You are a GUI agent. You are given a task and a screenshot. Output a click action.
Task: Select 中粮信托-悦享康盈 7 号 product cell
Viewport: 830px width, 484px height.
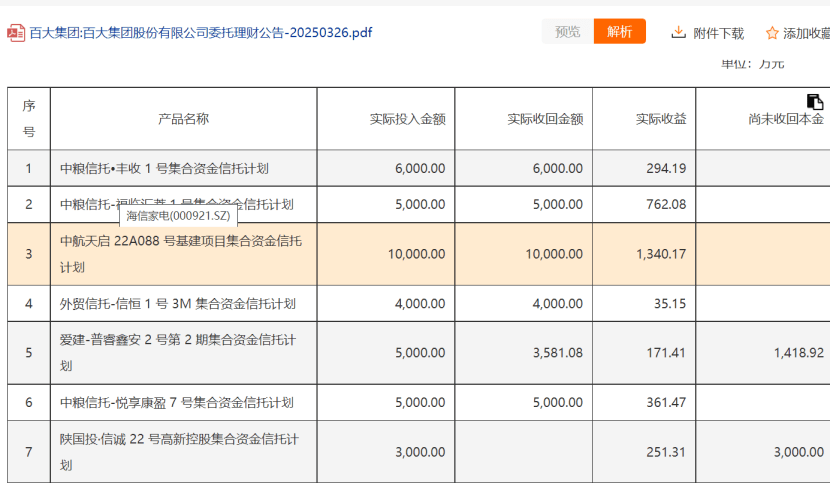[184, 402]
